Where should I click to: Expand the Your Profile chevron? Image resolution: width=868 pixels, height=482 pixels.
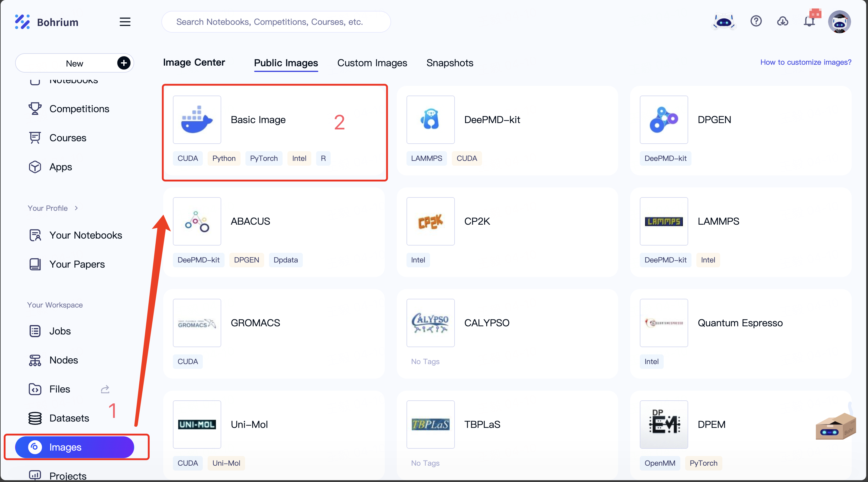[76, 208]
